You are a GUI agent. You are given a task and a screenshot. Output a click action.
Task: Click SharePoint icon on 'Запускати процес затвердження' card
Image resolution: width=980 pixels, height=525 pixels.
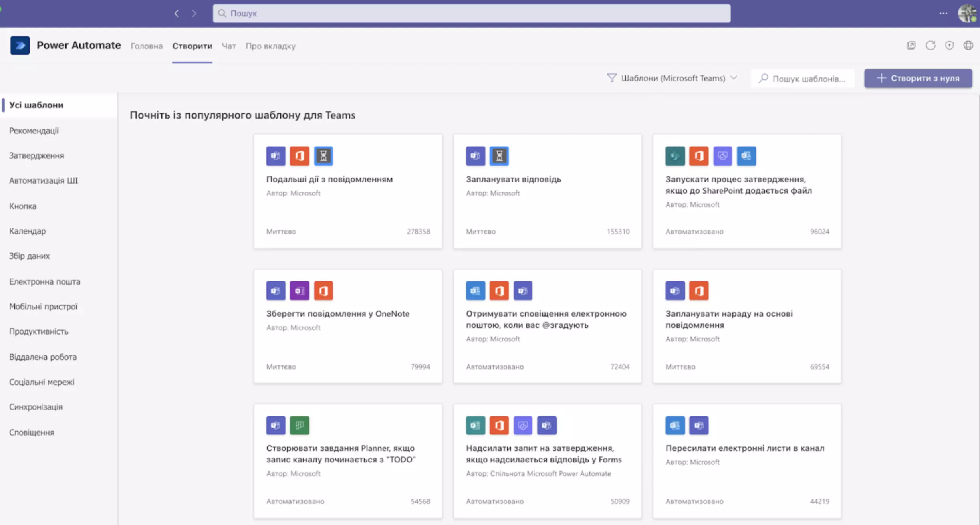(x=675, y=156)
